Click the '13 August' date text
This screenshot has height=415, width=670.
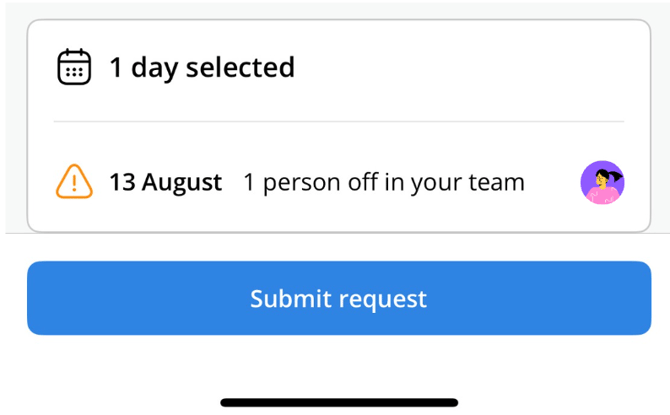click(x=166, y=182)
